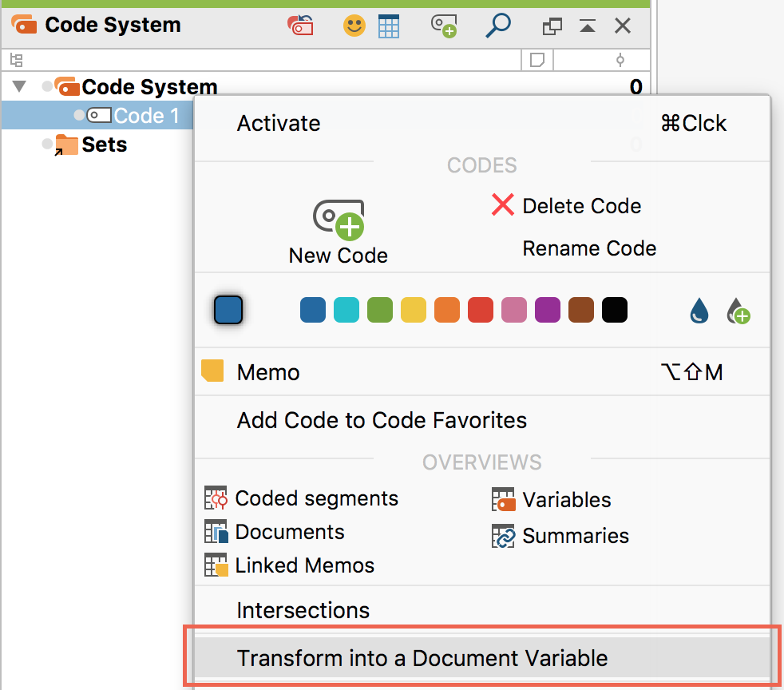
Task: Open the Coded segments overview
Action: coord(316,498)
